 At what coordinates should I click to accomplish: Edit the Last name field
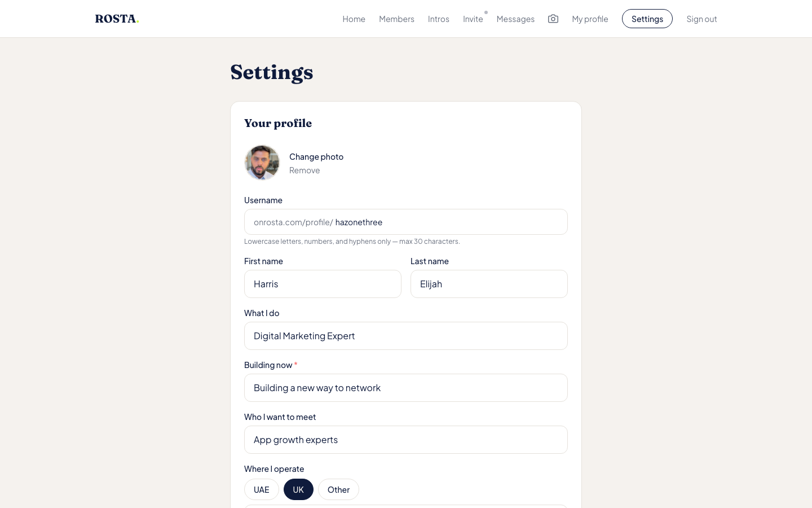[x=489, y=284]
